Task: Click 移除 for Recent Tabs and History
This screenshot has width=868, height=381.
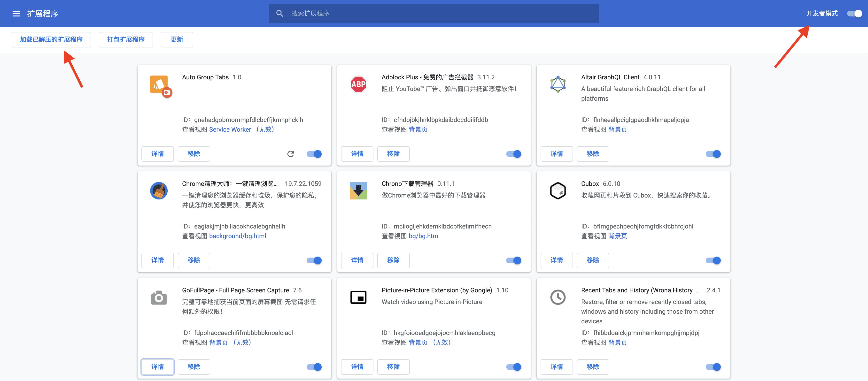Action: 593,367
